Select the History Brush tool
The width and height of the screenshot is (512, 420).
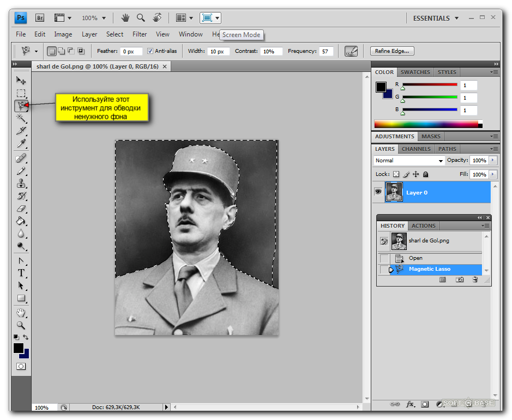tap(21, 196)
